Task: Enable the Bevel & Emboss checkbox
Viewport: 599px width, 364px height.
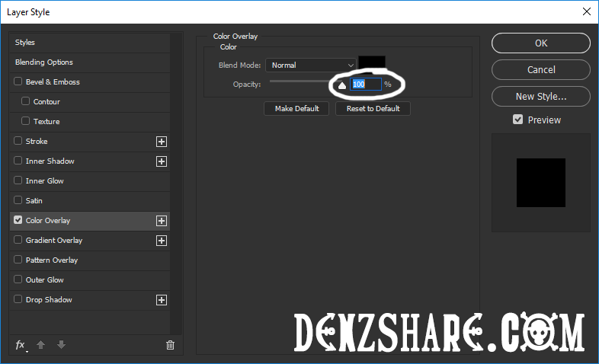Action: [18, 81]
